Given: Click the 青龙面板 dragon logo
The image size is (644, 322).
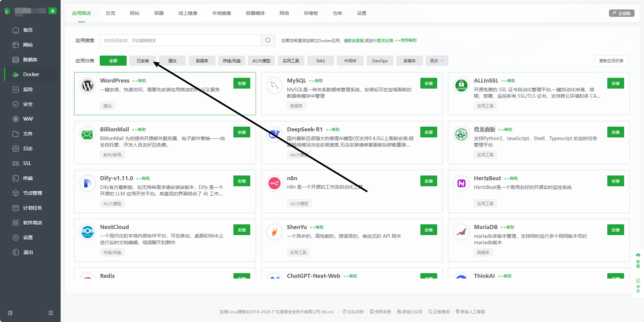Looking at the screenshot, I should (461, 134).
